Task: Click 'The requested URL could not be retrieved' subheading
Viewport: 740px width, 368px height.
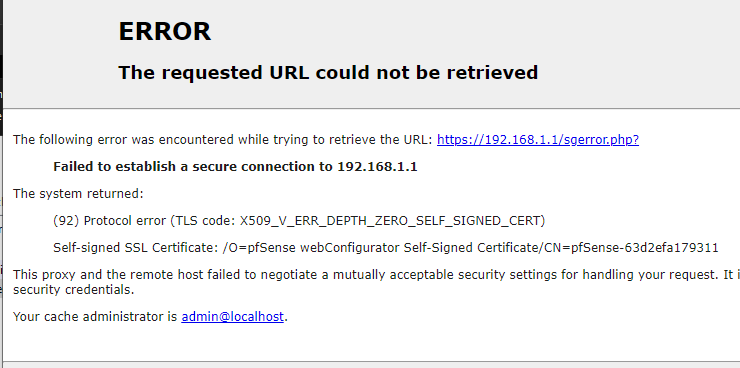Action: coord(328,73)
